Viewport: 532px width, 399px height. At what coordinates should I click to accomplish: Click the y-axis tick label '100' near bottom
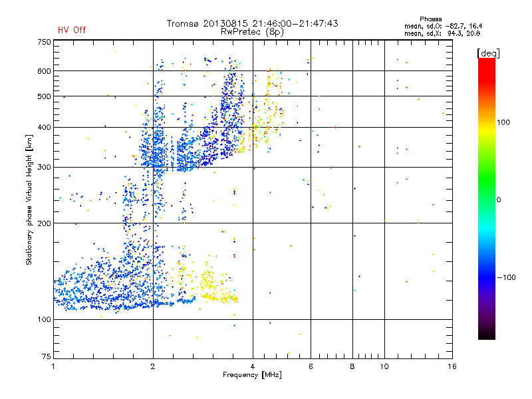coord(44,320)
